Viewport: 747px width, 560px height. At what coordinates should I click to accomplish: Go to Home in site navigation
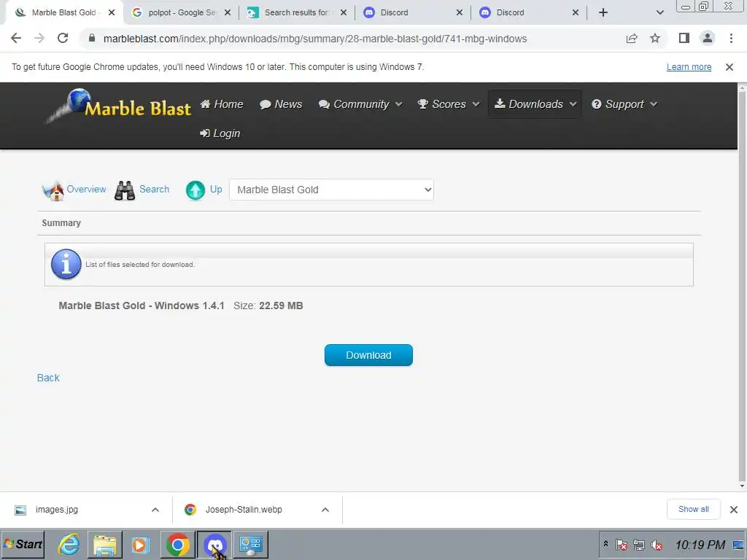(x=222, y=104)
